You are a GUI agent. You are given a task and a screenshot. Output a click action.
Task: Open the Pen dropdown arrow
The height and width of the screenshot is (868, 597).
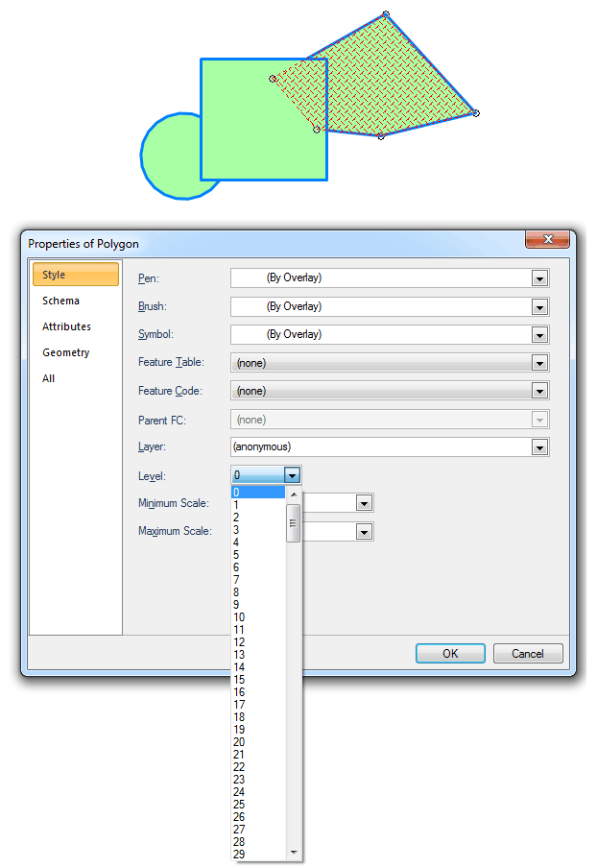539,278
